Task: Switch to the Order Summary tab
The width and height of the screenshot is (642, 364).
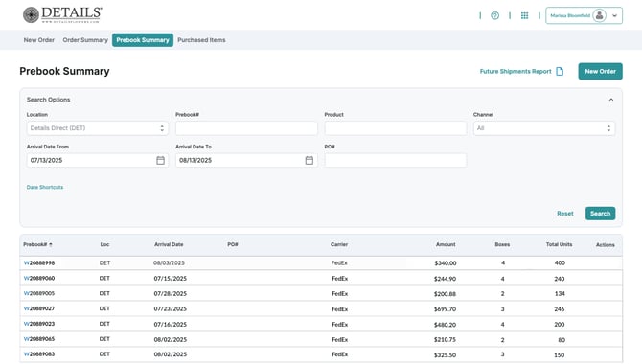Action: tap(85, 40)
